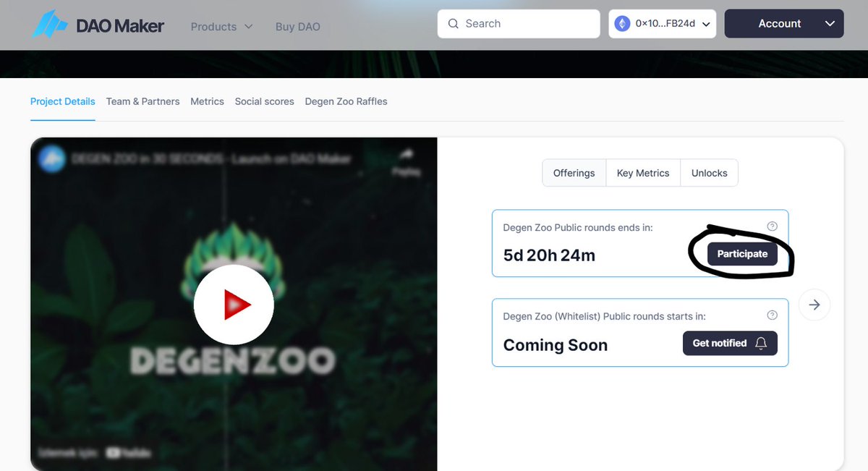The height and width of the screenshot is (471, 868).
Task: Click the 5d 20h 24m countdown
Action: coord(549,255)
